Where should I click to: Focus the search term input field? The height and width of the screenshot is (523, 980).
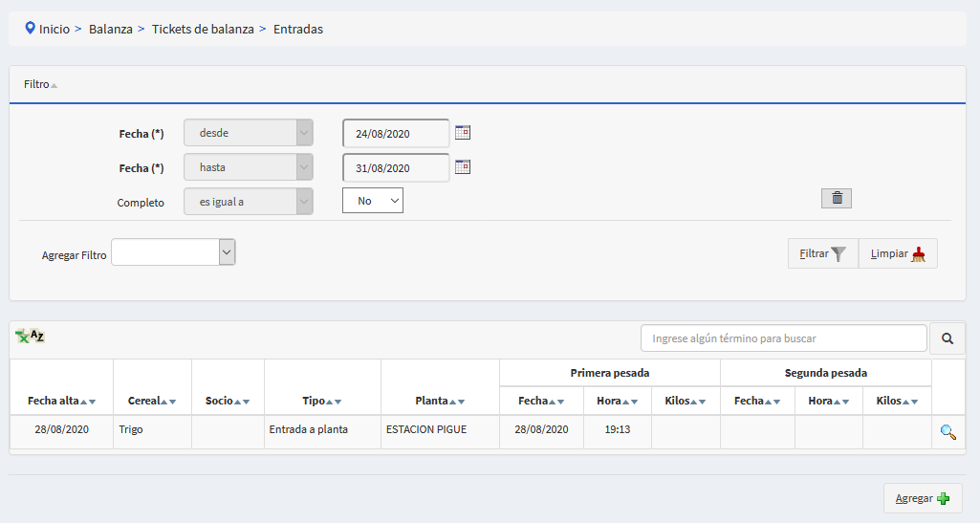[x=783, y=338]
